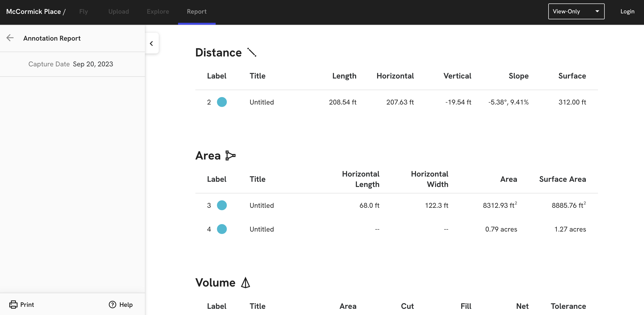The image size is (644, 315).
Task: Click the McCormick Place project name
Action: point(33,12)
